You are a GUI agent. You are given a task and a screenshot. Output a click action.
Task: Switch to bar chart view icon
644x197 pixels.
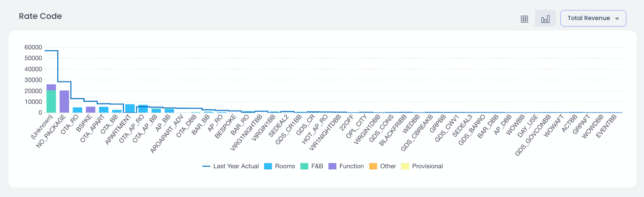(x=545, y=19)
